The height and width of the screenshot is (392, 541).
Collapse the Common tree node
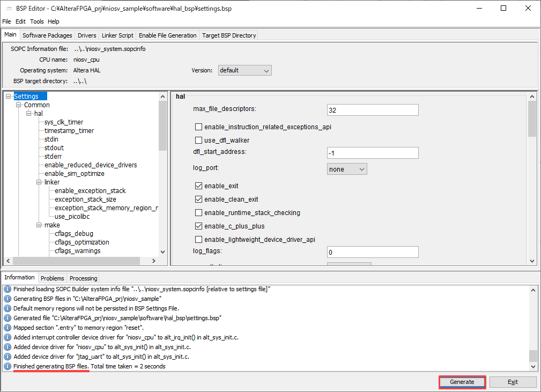[19, 105]
